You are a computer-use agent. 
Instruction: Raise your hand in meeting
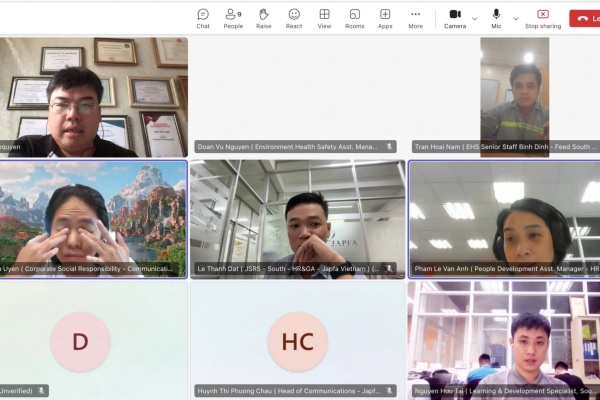[x=264, y=18]
